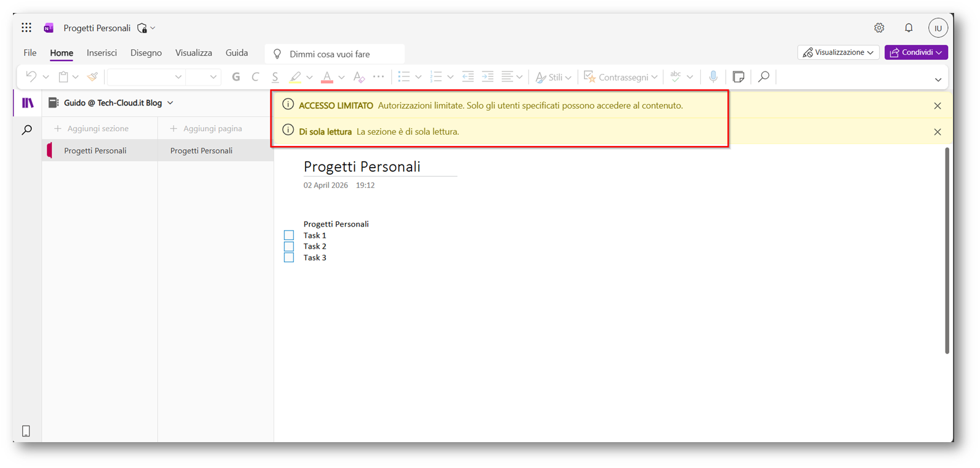Switch to the Disegno tab
980x468 pixels.
tap(146, 53)
